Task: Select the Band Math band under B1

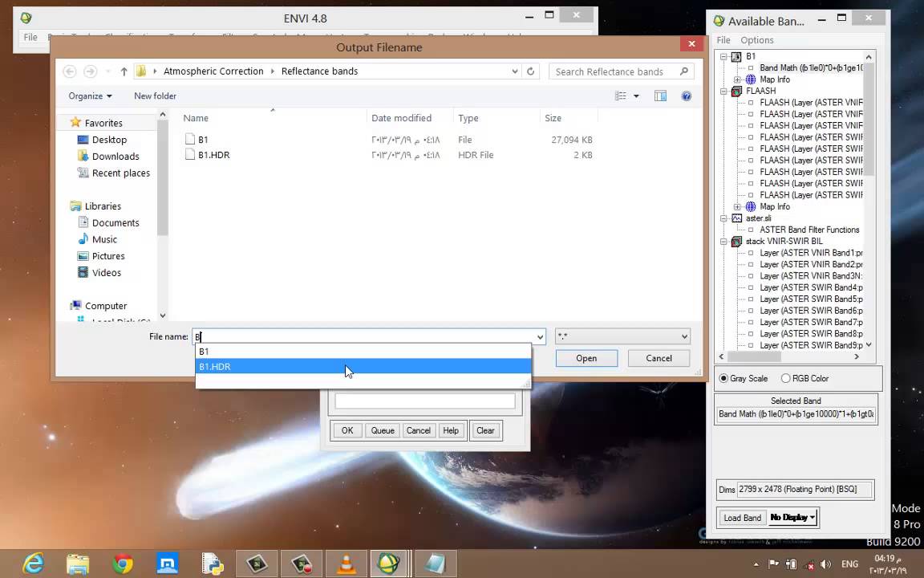Action: click(x=810, y=67)
